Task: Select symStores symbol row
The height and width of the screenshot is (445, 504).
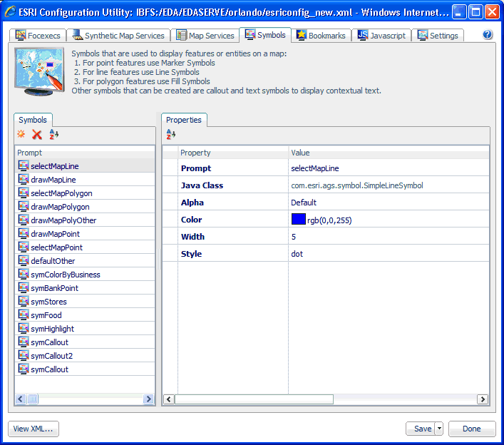Action: pyautogui.click(x=85, y=301)
